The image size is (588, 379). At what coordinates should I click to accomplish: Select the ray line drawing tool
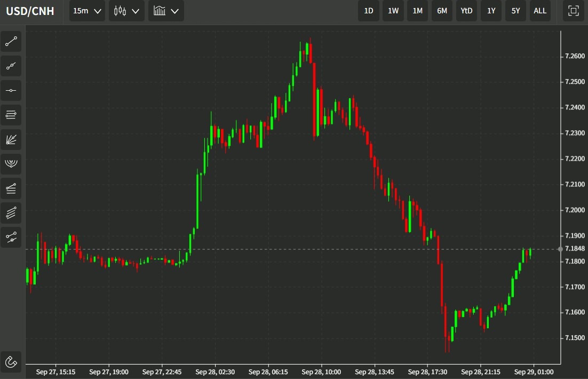pos(11,66)
